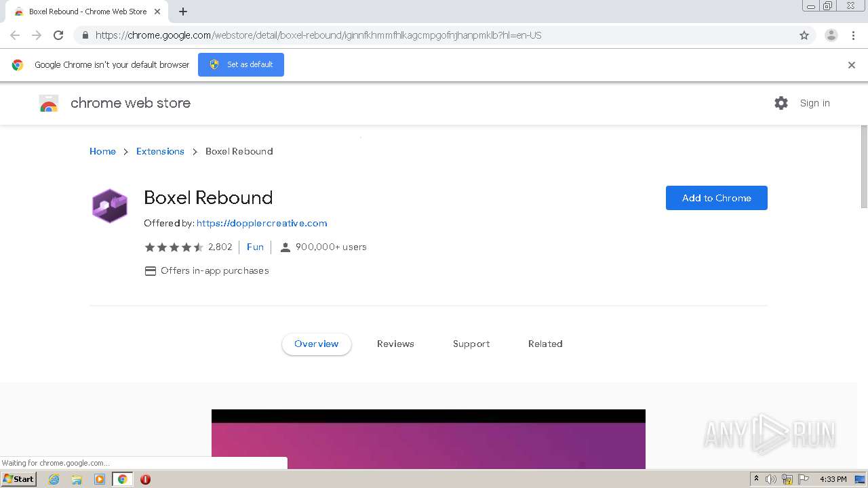Switch to the Related tab
868x488 pixels.
pyautogui.click(x=545, y=344)
